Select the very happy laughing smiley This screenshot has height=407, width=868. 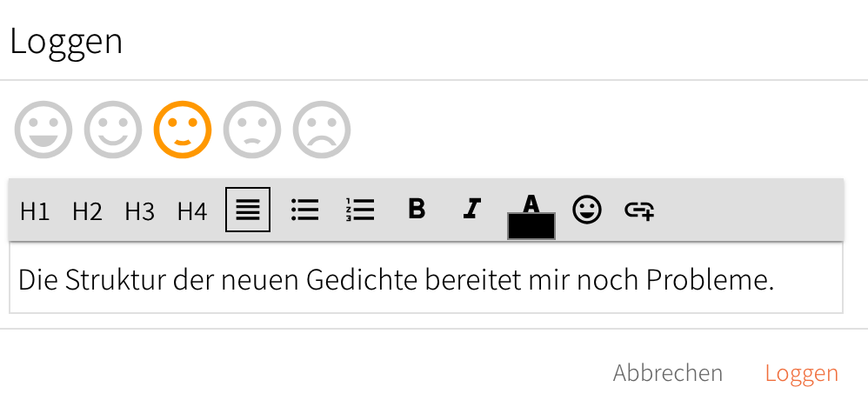43,130
